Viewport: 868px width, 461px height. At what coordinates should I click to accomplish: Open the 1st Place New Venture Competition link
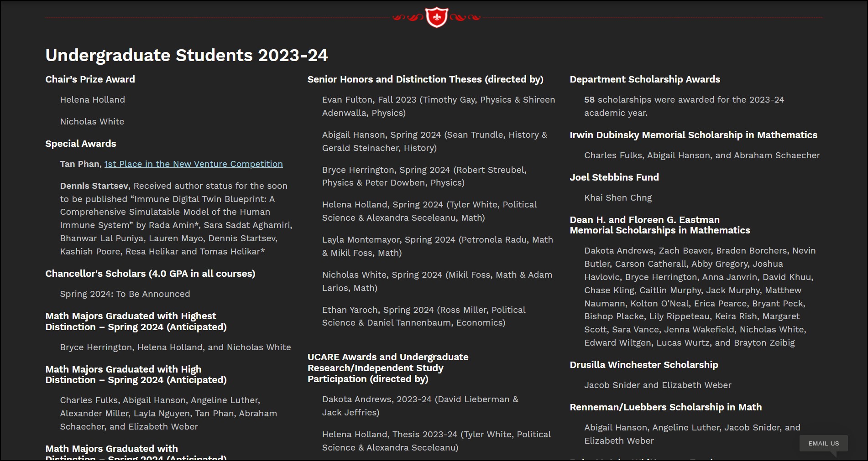pos(193,164)
